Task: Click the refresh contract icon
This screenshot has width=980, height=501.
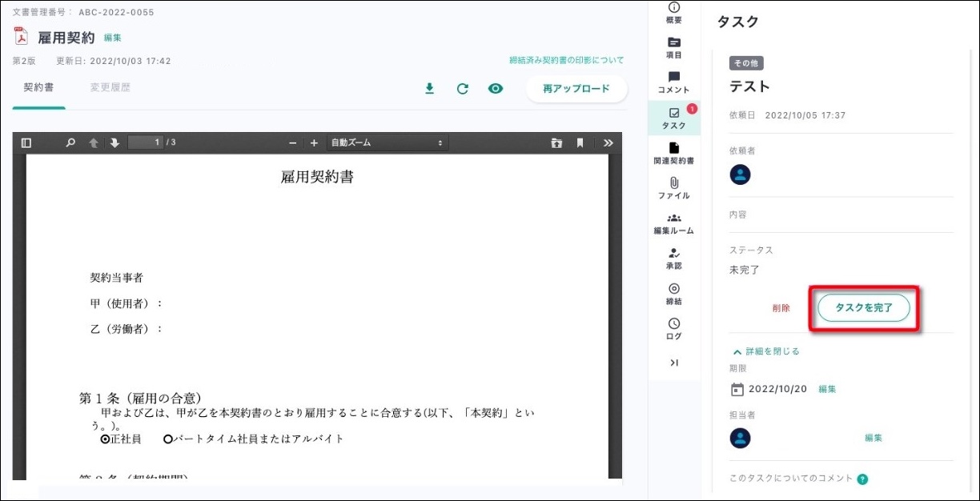Action: (462, 89)
